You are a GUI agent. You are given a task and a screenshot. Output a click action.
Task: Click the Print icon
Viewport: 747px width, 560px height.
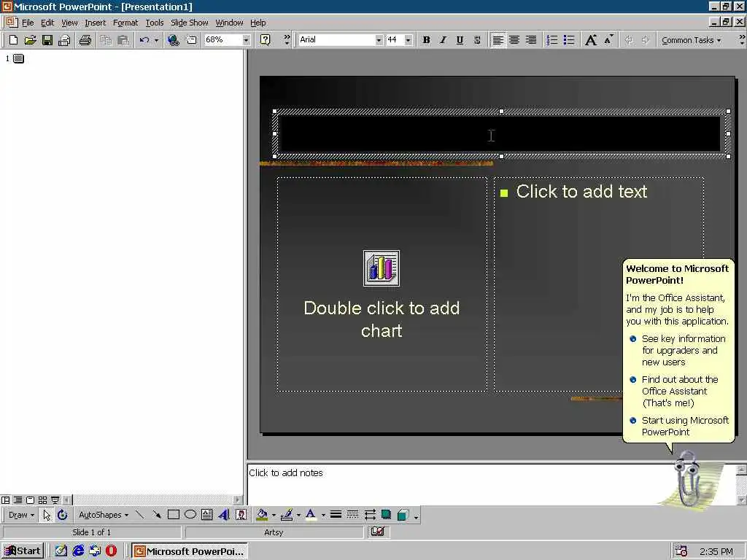(x=85, y=40)
